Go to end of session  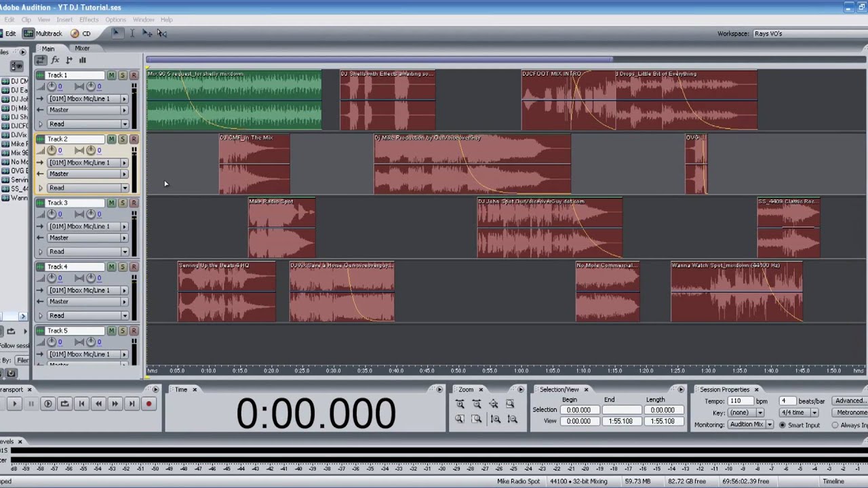coord(132,404)
